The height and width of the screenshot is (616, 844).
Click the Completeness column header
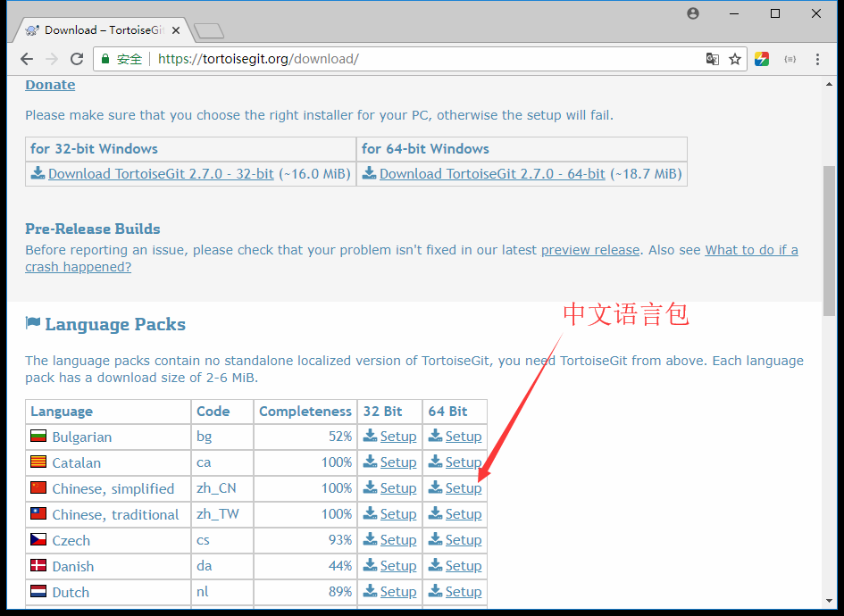click(x=305, y=412)
